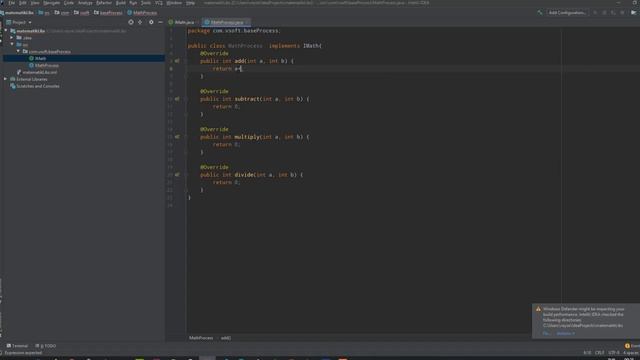Expand the .idea folder node
Screen dimensions: 640x360
12,38
